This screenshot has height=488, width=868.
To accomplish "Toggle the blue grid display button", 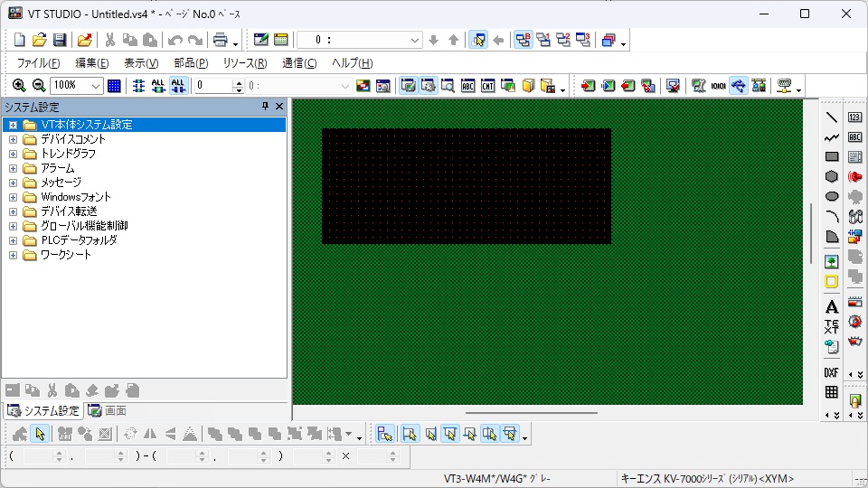I will 114,86.
